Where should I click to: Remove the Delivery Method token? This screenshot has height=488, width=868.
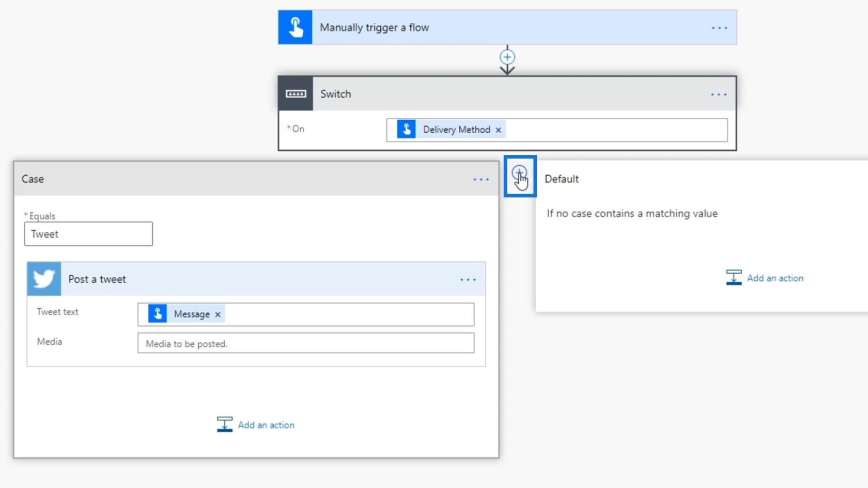[x=499, y=130]
